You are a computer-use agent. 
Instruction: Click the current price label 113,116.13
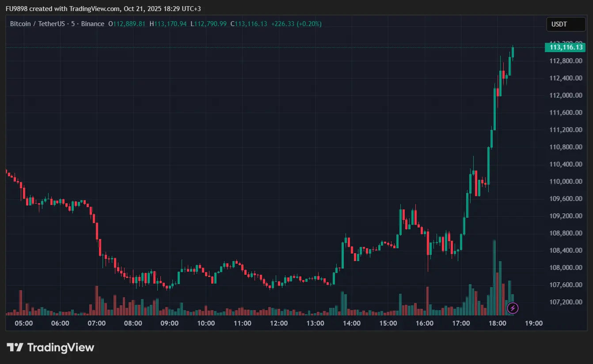tap(566, 47)
